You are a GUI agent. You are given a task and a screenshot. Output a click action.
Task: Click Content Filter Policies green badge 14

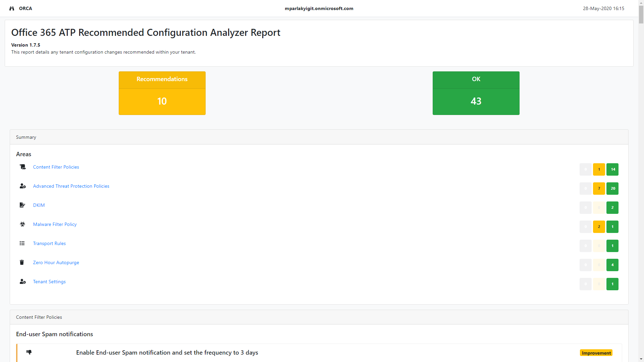[x=612, y=169]
